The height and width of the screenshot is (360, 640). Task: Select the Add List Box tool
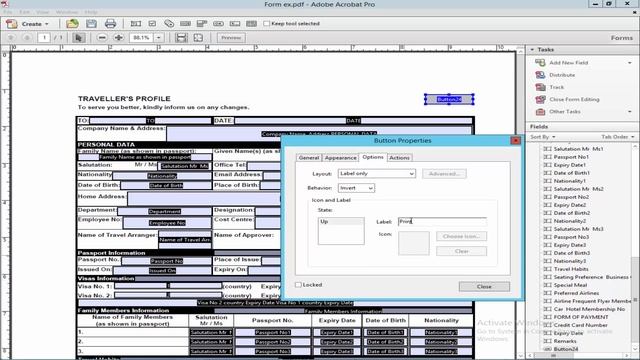(185, 24)
